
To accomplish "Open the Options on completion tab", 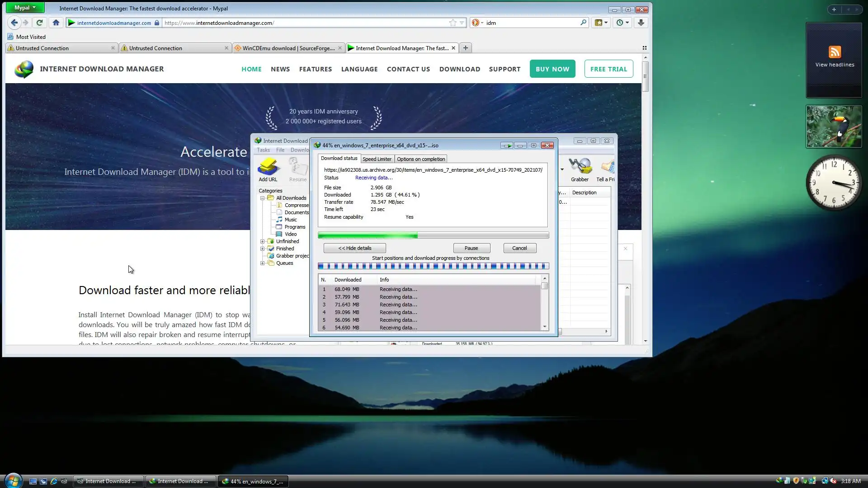I will [420, 159].
